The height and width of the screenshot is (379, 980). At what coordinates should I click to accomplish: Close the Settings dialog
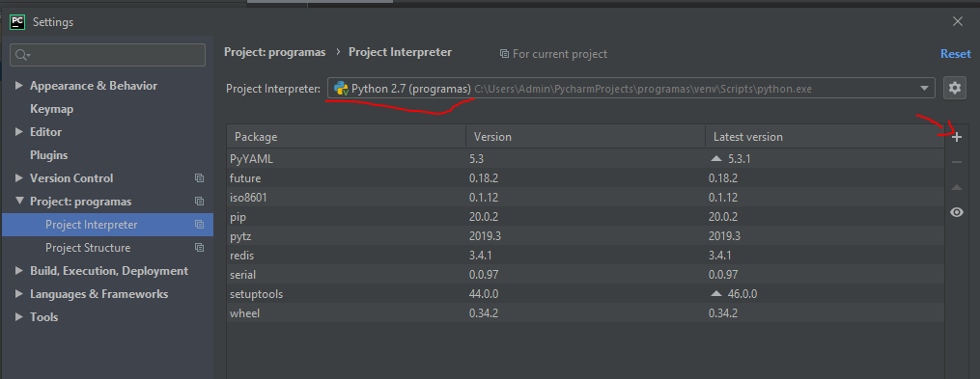(x=958, y=22)
